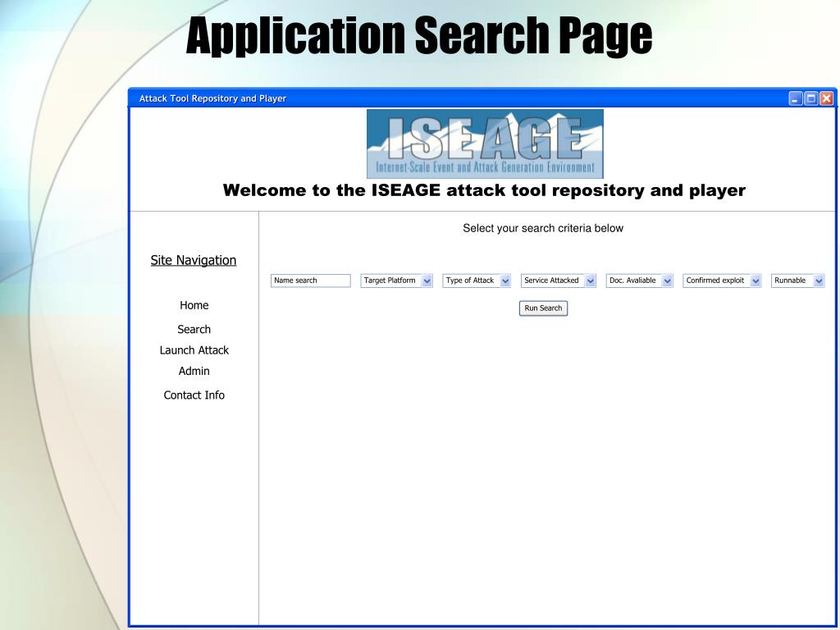Screen dimensions: 840x630
Task: Open the Confirmed exploit dropdown
Action: pos(722,281)
